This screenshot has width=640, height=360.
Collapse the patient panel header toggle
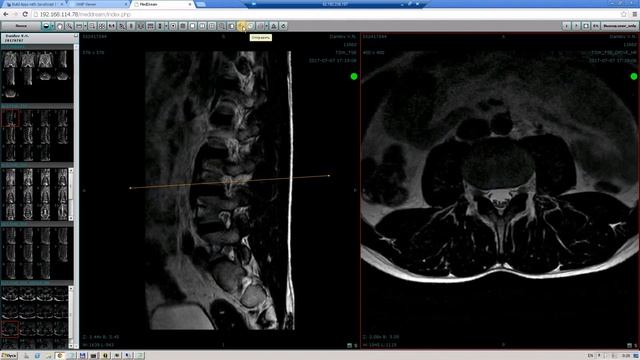tap(76, 36)
